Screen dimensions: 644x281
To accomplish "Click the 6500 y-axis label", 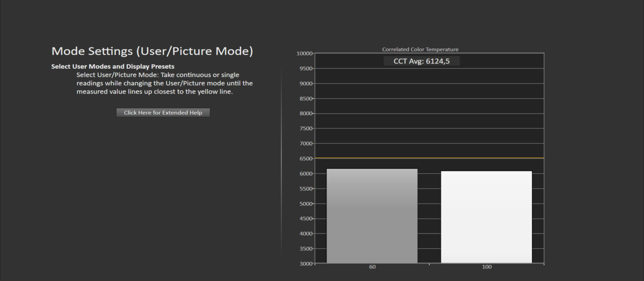I will (305, 158).
